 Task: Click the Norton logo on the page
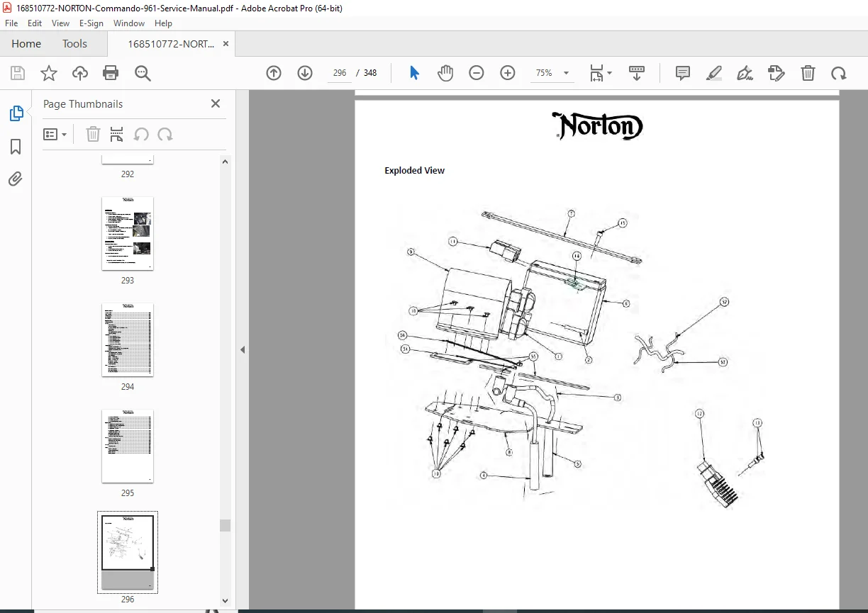pyautogui.click(x=597, y=125)
